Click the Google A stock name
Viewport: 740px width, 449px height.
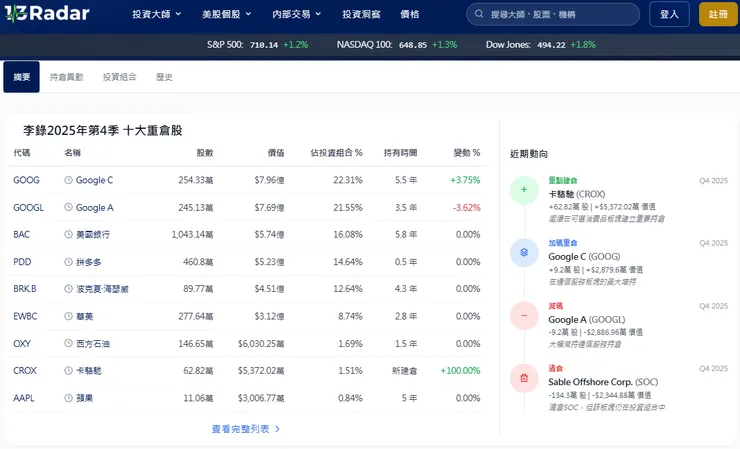point(94,207)
